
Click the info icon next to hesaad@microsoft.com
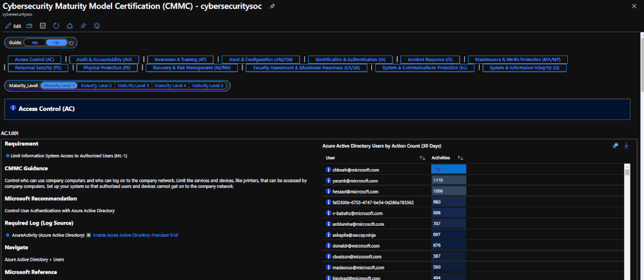tap(329, 191)
